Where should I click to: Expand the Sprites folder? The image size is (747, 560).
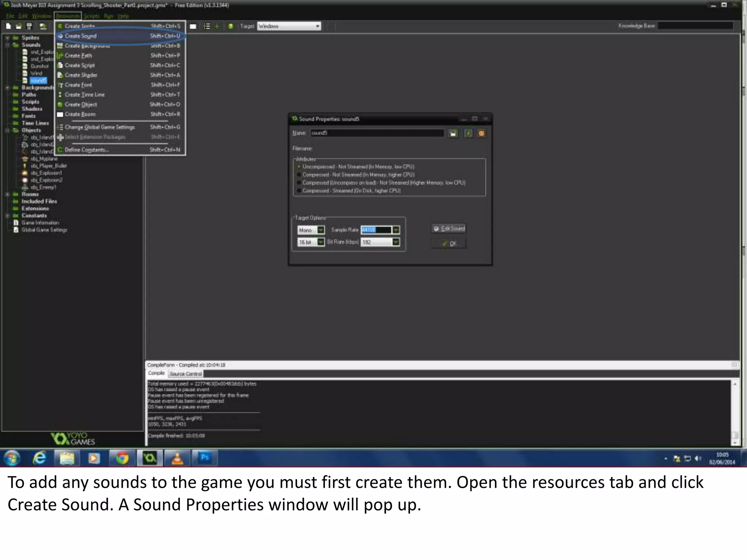7,38
